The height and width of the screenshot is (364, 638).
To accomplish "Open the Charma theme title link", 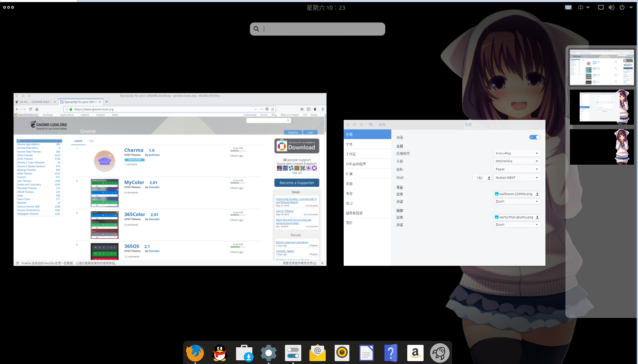I will (x=134, y=150).
